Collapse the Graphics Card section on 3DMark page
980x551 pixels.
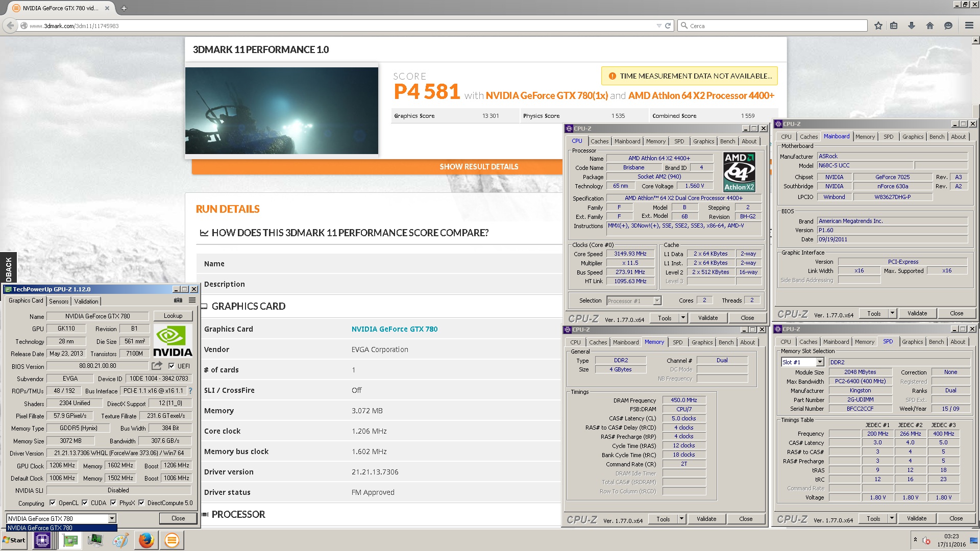click(x=204, y=306)
